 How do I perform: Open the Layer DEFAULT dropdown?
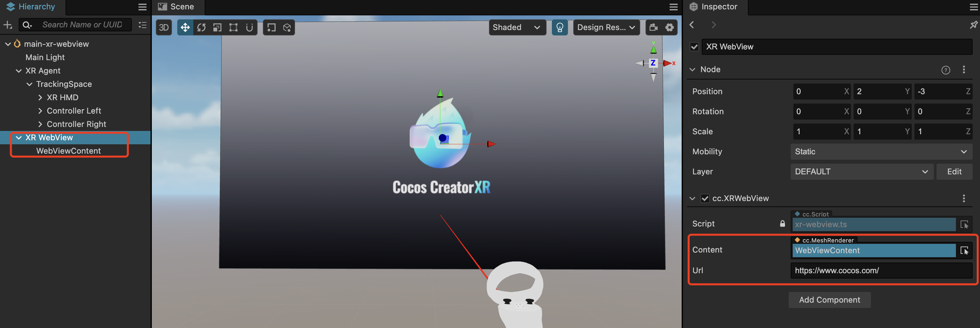click(861, 172)
